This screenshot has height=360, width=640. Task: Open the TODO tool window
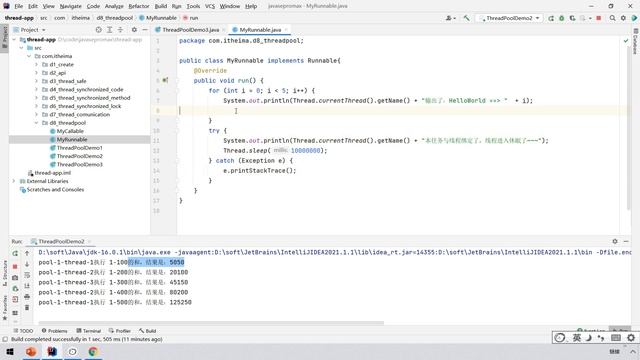[23, 331]
